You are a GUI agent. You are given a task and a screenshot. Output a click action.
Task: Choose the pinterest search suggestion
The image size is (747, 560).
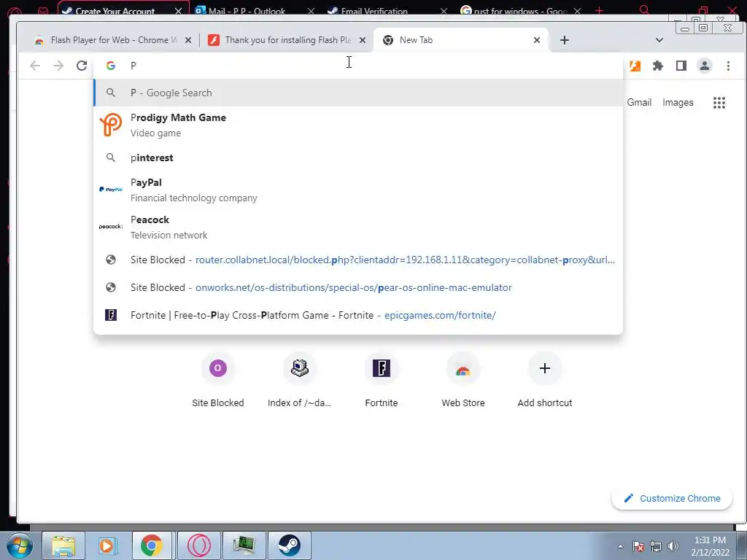click(358, 157)
